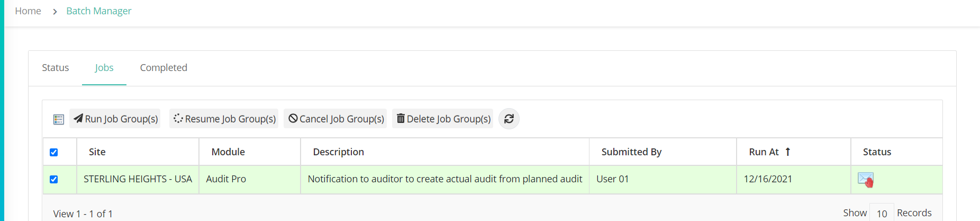This screenshot has height=221, width=980.
Task: Click Cancel Job Group(s) button
Action: point(335,119)
